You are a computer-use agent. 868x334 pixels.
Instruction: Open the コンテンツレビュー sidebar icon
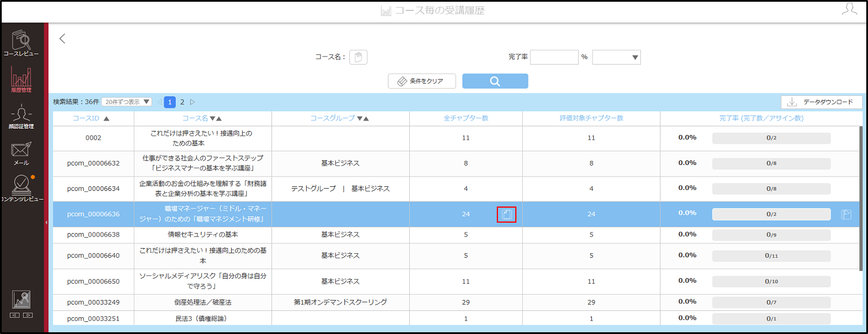pyautogui.click(x=21, y=189)
